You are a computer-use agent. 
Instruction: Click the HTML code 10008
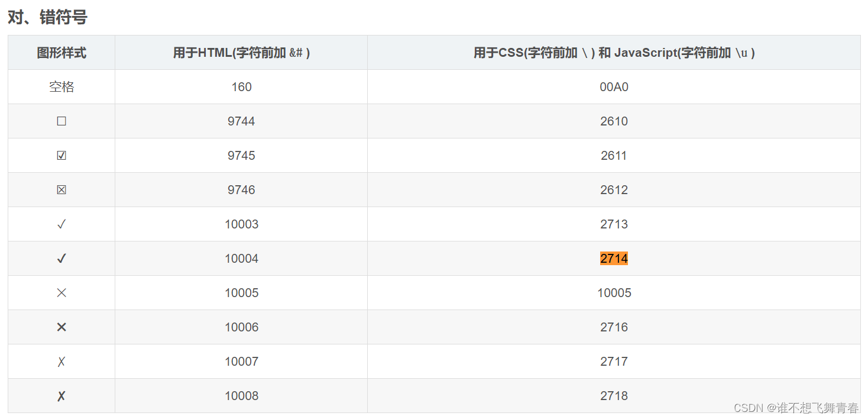point(241,396)
